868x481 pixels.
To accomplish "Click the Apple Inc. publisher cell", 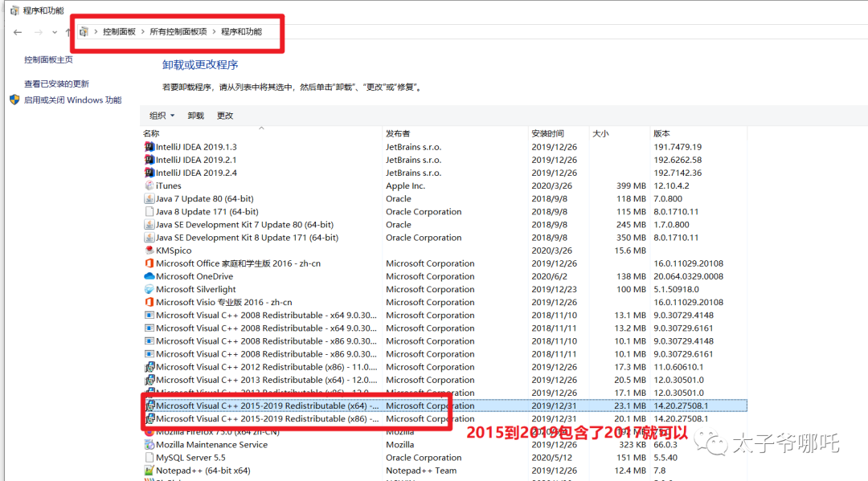I will pos(405,185).
